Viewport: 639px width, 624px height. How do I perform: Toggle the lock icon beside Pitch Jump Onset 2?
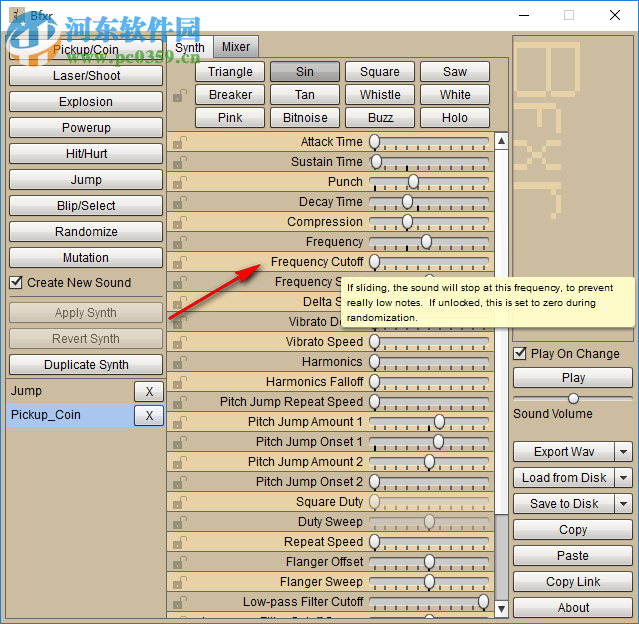[180, 482]
